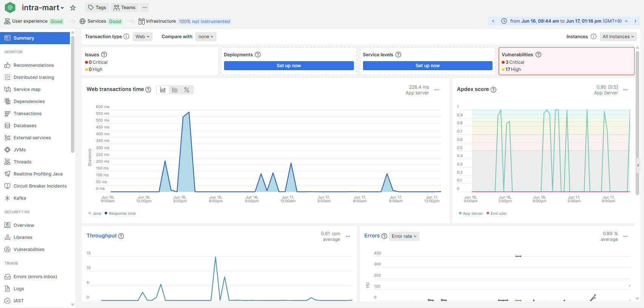Viewport: 644px width, 308px height.
Task: Set up now for Deployments
Action: 289,66
